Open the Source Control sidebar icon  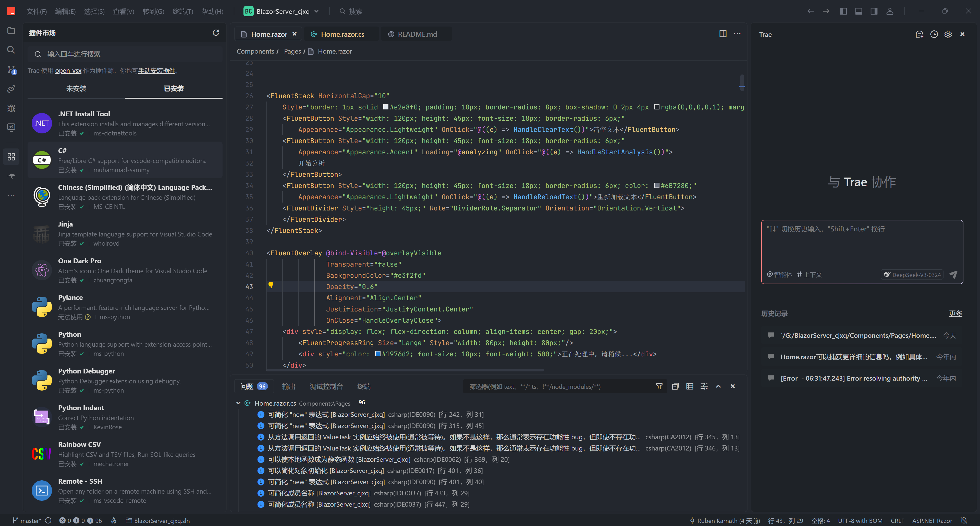pyautogui.click(x=11, y=69)
